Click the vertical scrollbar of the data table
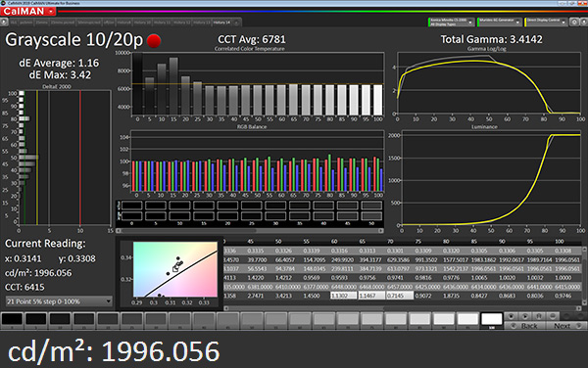 tap(585, 275)
